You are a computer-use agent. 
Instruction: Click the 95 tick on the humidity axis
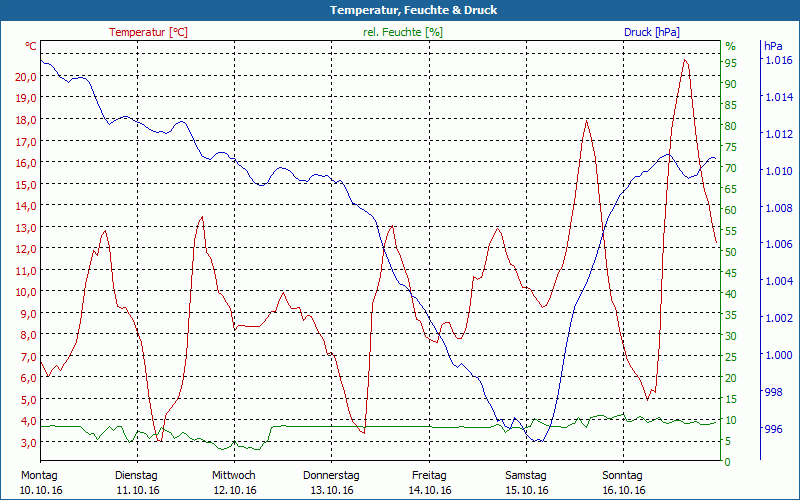(731, 63)
